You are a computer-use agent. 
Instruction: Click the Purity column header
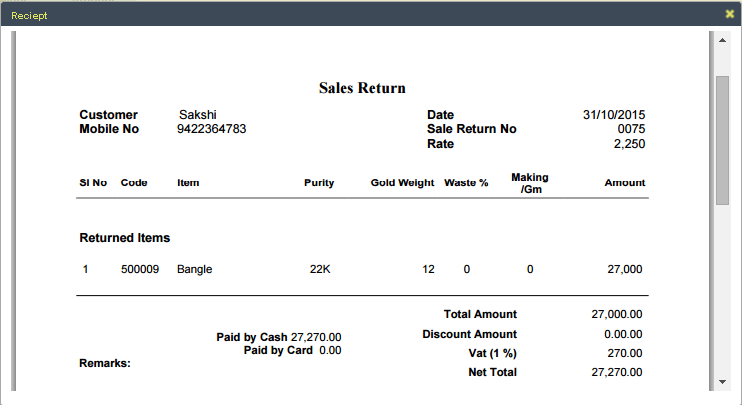[x=319, y=183]
